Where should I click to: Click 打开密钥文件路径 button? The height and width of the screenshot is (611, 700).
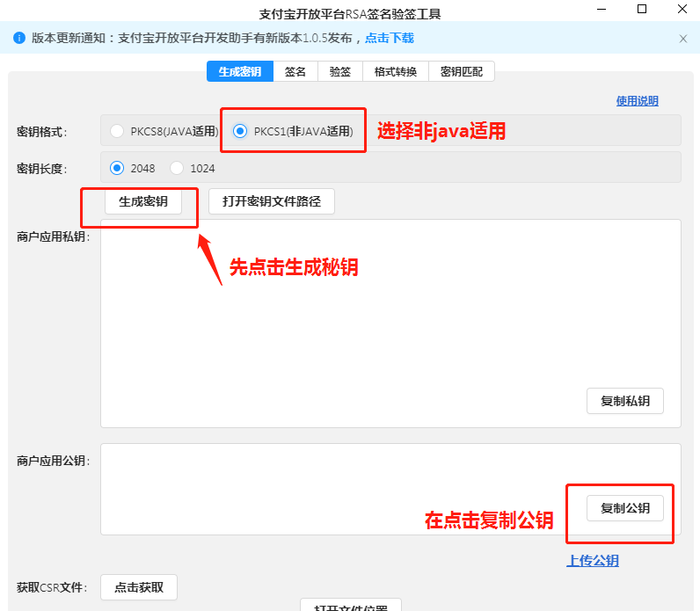pos(272,201)
